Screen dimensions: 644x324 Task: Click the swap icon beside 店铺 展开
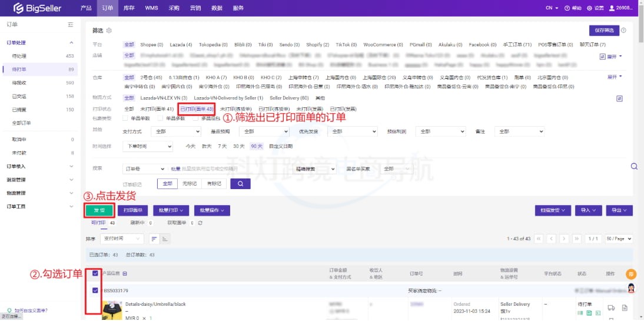(603, 57)
